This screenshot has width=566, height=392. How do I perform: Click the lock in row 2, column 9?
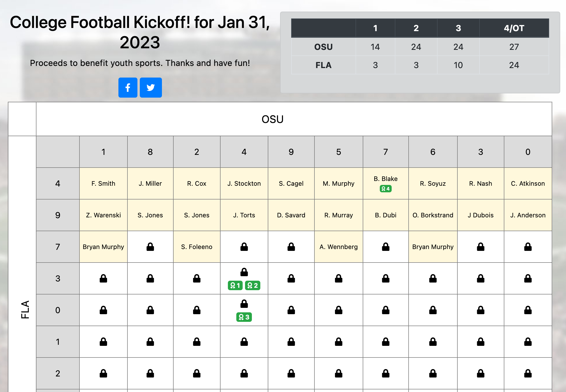pyautogui.click(x=291, y=374)
